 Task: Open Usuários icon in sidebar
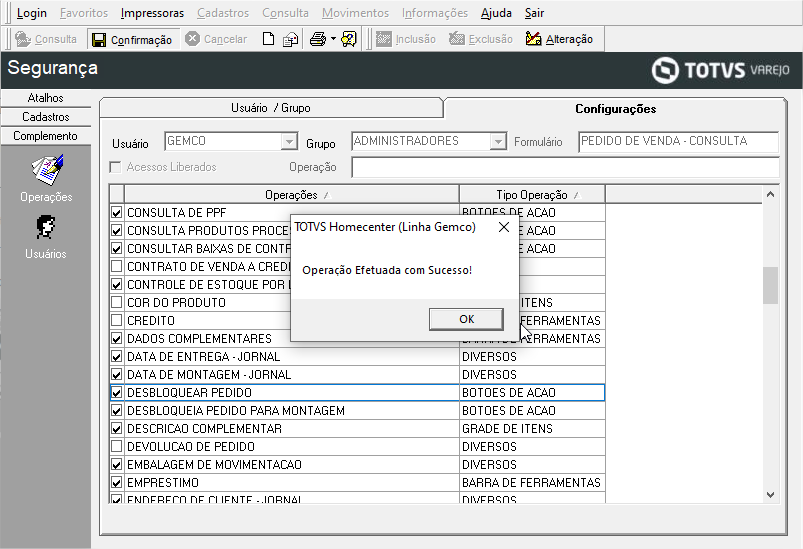tap(46, 227)
